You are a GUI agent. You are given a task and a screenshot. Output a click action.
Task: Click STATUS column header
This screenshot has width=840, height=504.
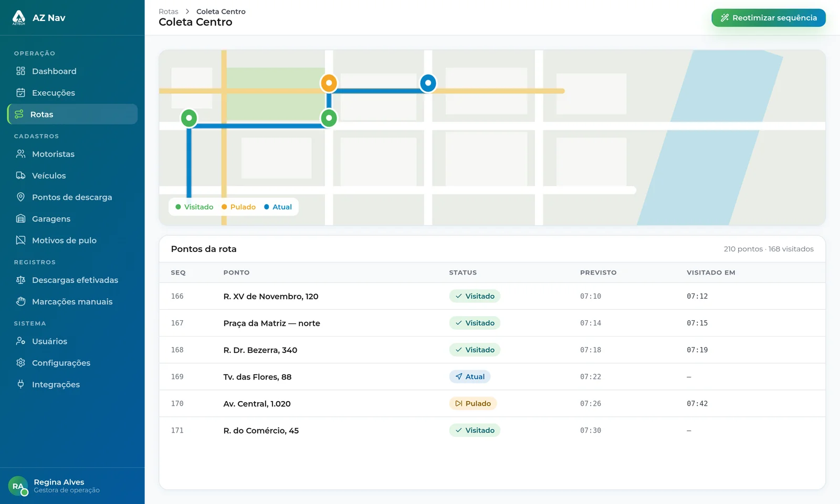coord(463,272)
